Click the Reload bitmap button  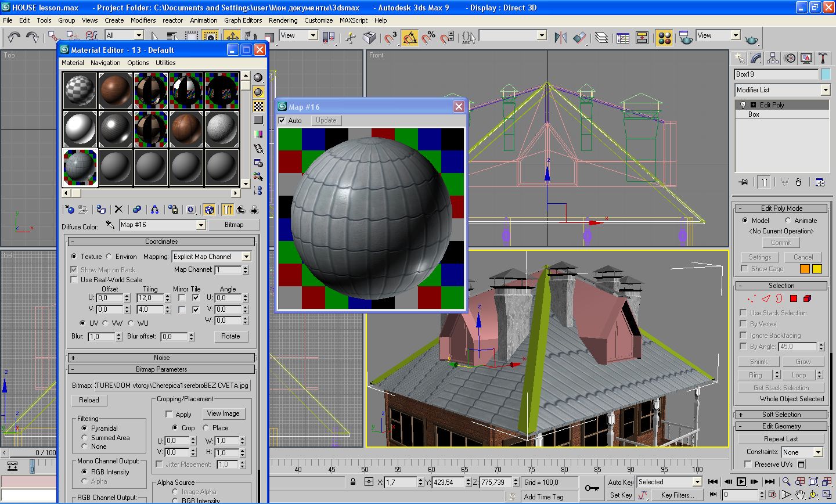(x=89, y=400)
